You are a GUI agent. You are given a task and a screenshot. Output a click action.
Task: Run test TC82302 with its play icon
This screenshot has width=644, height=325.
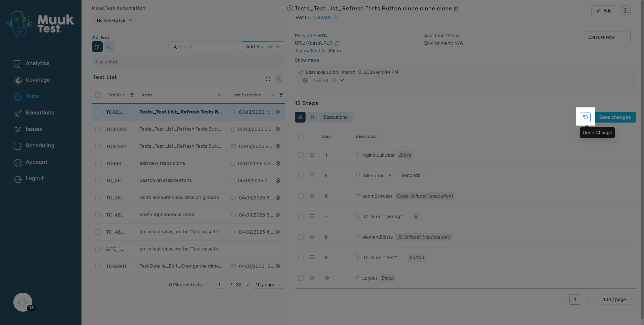pos(278,129)
